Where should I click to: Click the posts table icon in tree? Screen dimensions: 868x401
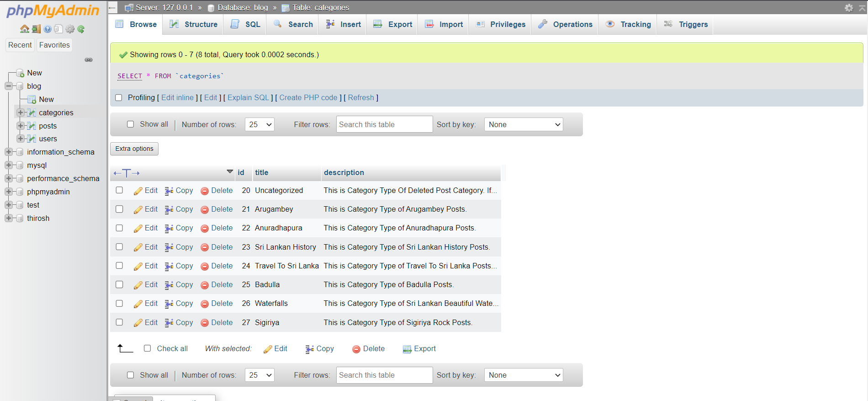(x=32, y=126)
